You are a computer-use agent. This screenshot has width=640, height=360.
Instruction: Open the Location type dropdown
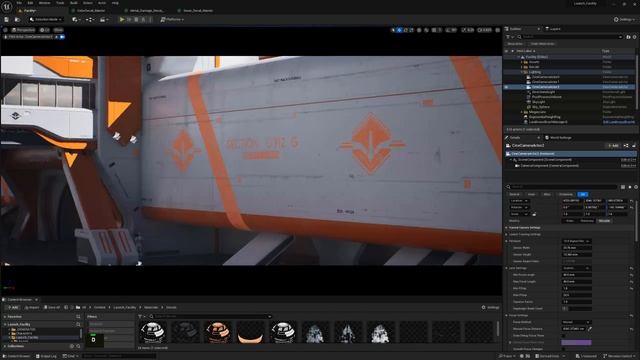click(x=519, y=201)
